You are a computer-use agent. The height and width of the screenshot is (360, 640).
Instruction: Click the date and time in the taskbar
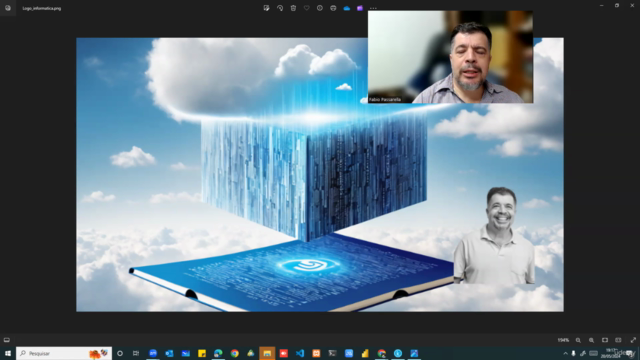(611, 353)
